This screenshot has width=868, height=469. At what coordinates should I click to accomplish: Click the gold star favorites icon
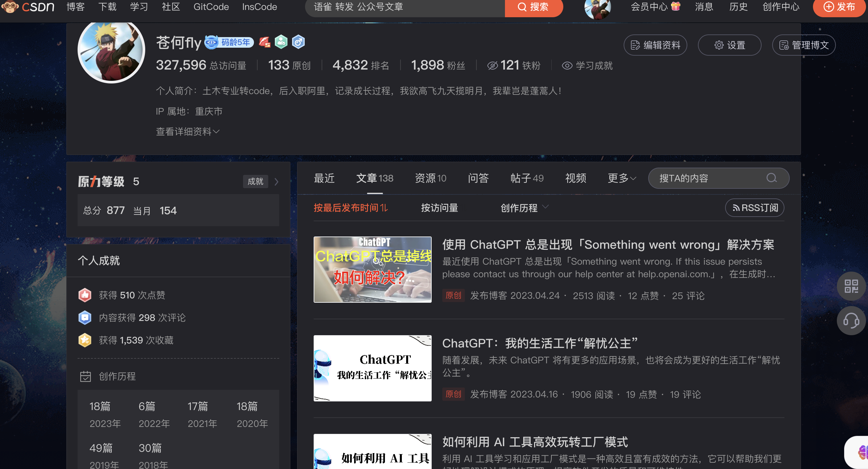[x=85, y=340]
